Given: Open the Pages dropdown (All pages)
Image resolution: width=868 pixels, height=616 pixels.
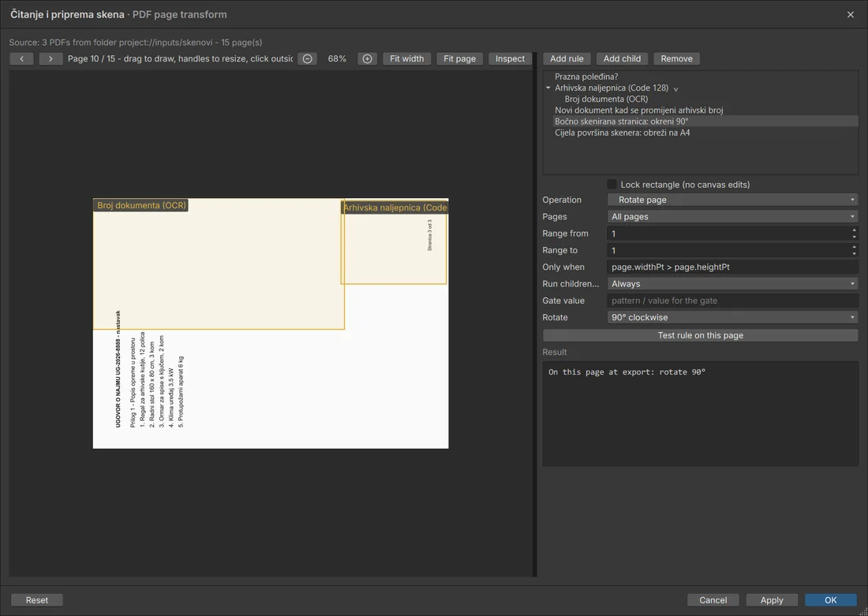Looking at the screenshot, I should coord(732,216).
